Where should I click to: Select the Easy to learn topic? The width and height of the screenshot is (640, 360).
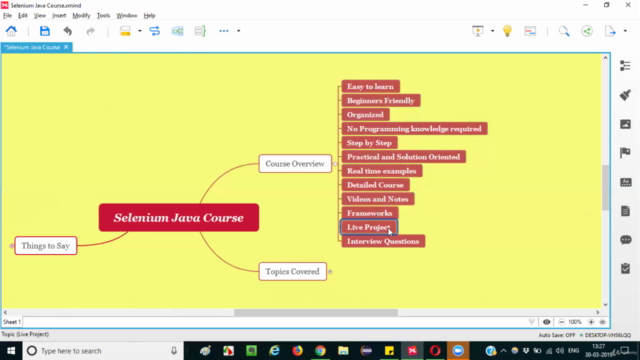(x=371, y=87)
